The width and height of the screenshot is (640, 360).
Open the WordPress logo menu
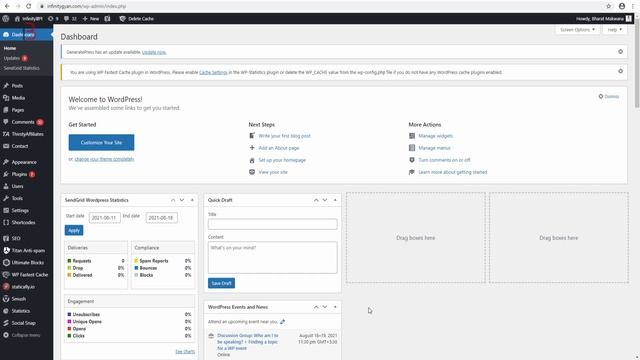[6, 18]
